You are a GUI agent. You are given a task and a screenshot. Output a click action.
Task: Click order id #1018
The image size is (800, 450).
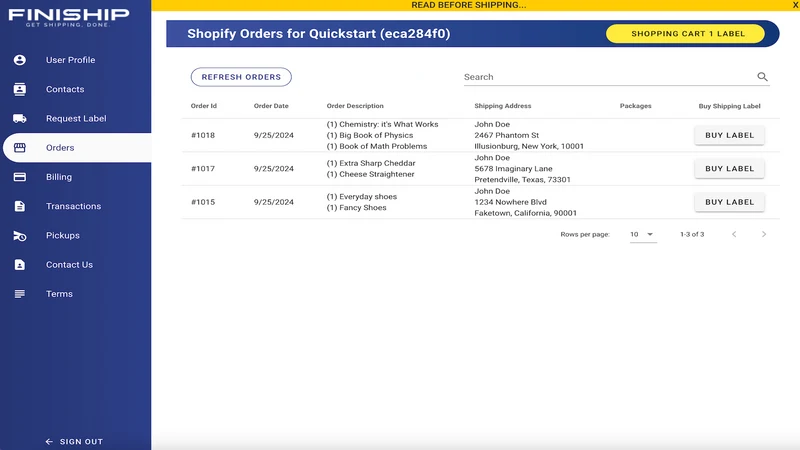click(x=203, y=135)
